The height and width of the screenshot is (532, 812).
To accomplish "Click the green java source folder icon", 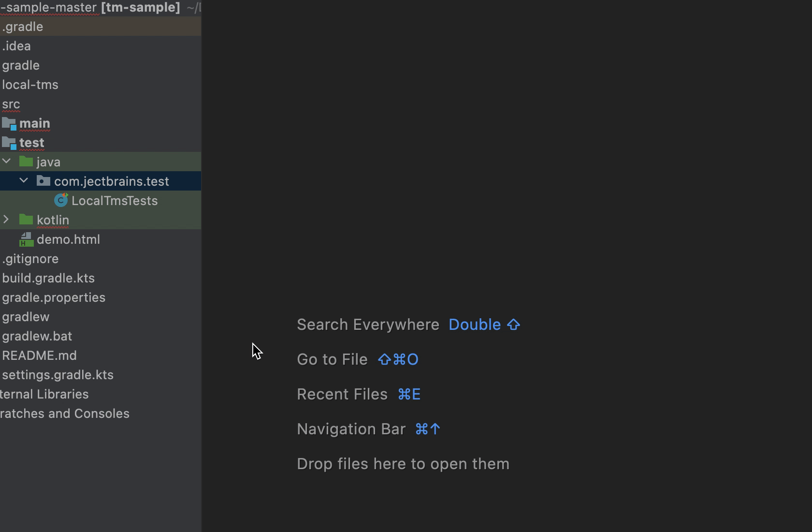I will click(26, 162).
